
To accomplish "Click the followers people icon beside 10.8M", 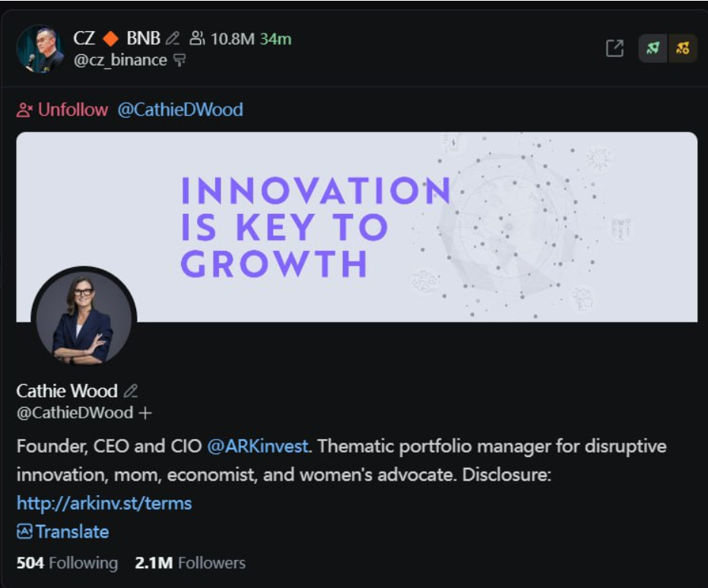I will [198, 38].
